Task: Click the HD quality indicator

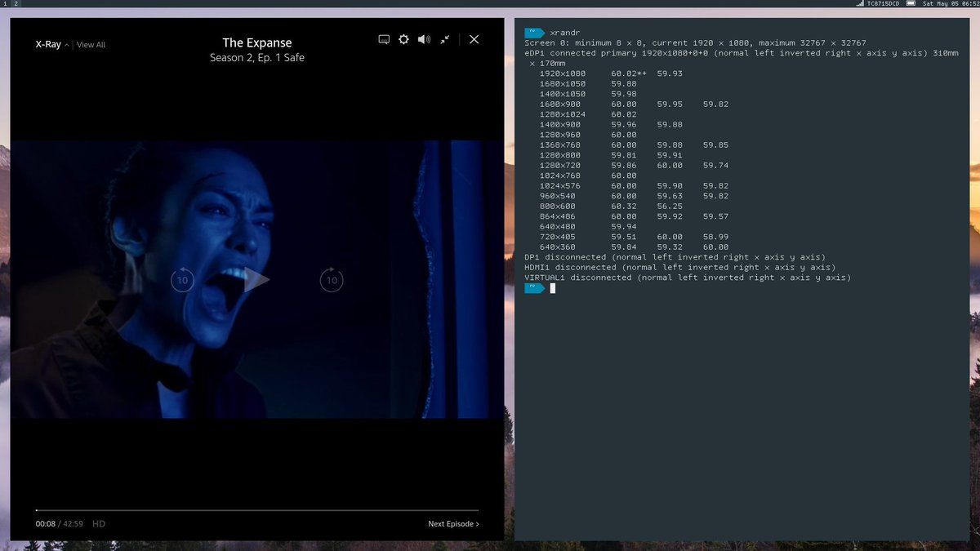Action: tap(99, 524)
